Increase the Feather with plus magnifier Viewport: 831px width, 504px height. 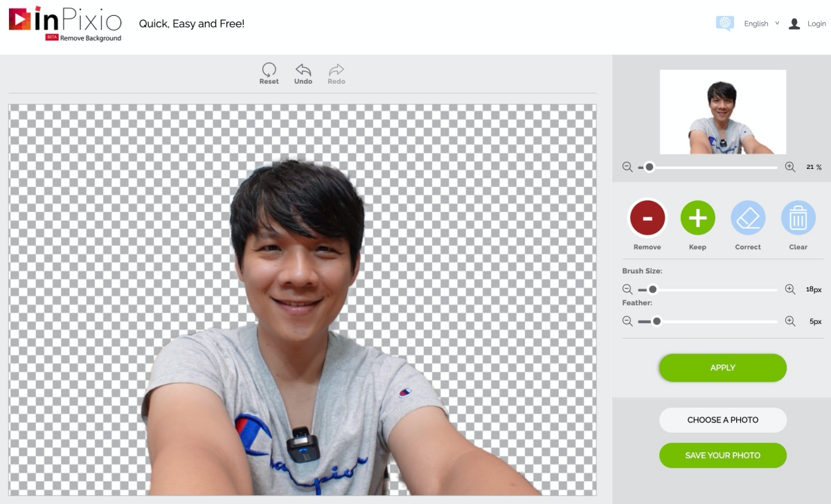(790, 321)
